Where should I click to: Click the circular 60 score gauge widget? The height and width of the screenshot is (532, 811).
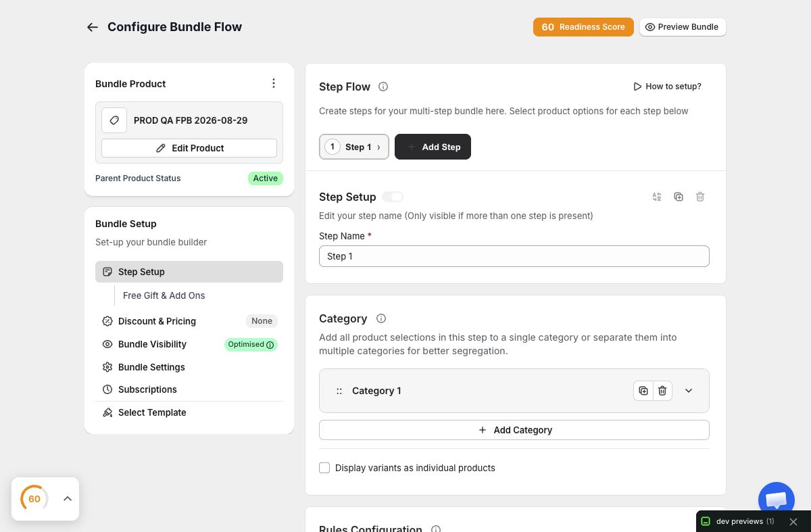[34, 499]
